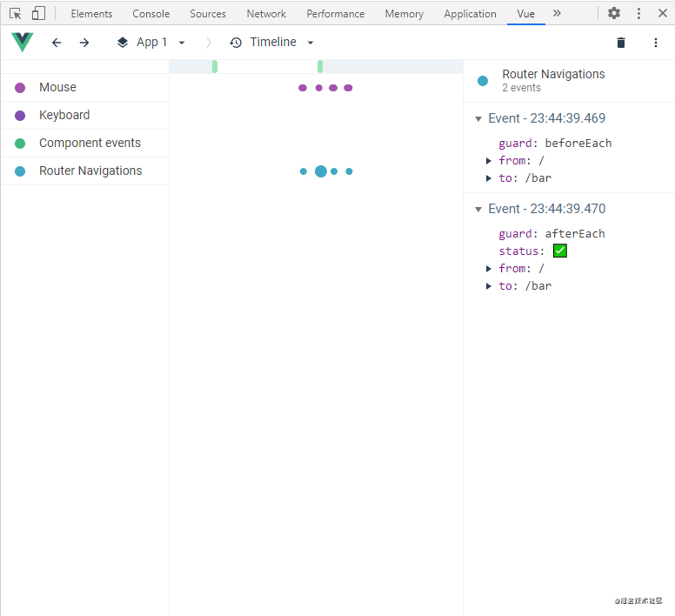The image size is (675, 616).
Task: Expand 'from: /' in afterEach event
Action: (x=489, y=269)
